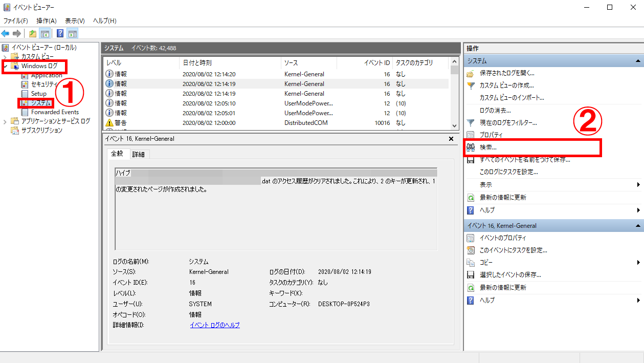Click the event list scrollbar up arrow
Viewport: 644px width, 363px height.
pos(454,62)
